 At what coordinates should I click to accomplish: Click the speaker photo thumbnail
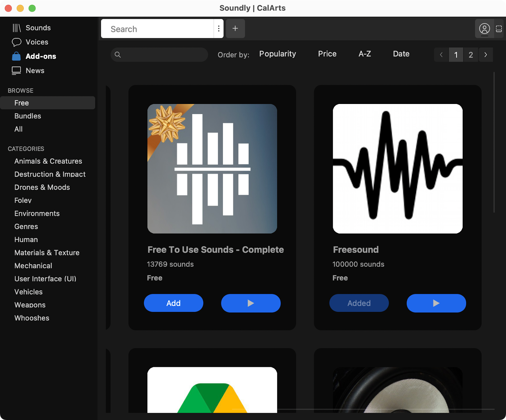(398, 390)
